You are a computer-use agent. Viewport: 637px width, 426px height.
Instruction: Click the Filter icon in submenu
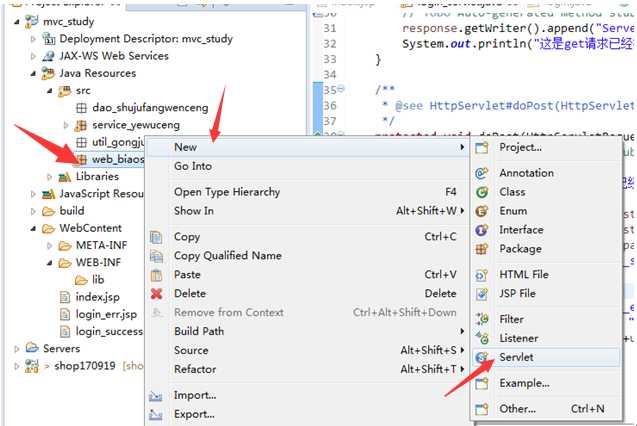(x=482, y=319)
